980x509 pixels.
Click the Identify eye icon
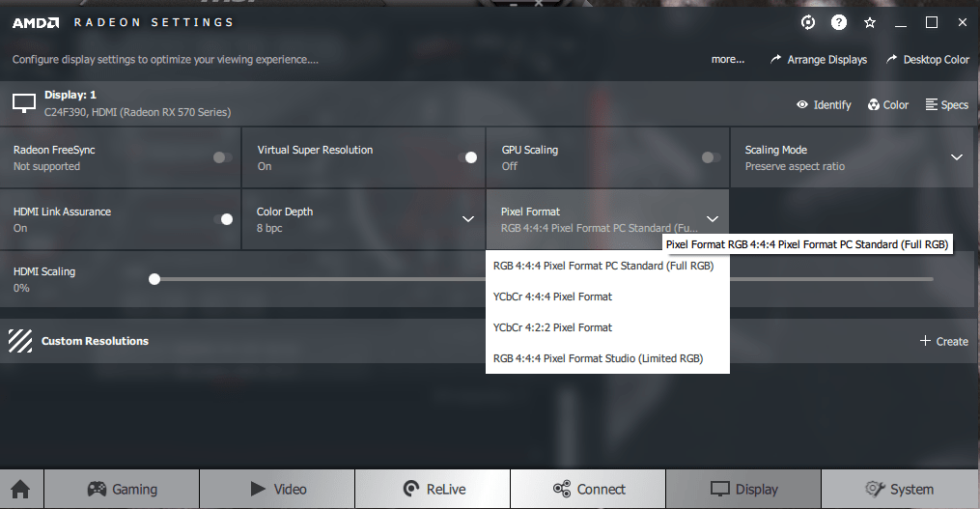tap(802, 104)
